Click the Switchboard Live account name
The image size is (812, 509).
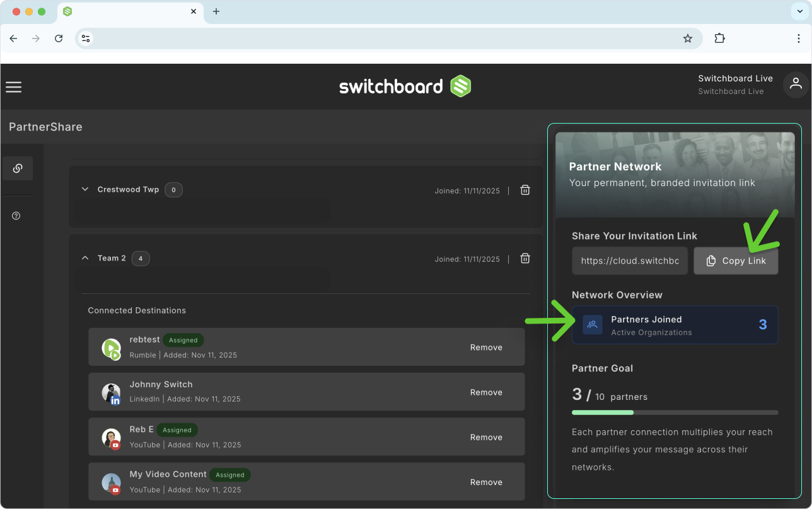pos(735,78)
